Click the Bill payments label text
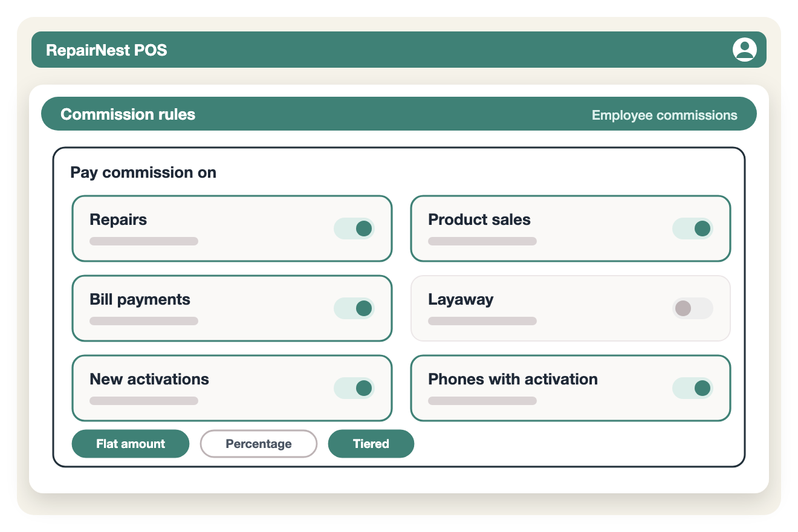 tap(140, 300)
